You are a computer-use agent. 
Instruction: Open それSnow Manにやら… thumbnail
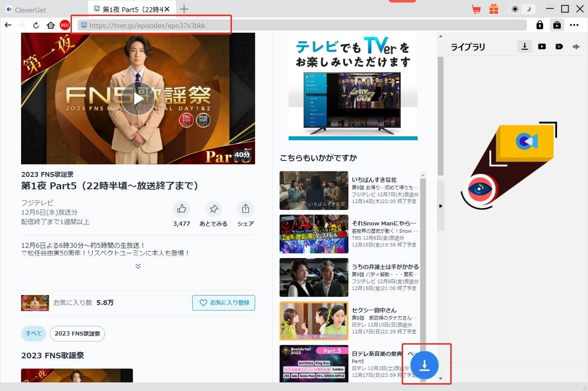(314, 234)
